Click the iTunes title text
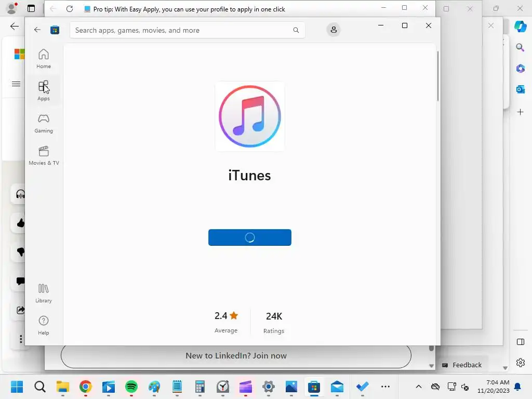Viewport: 532px width, 399px height. point(250,176)
